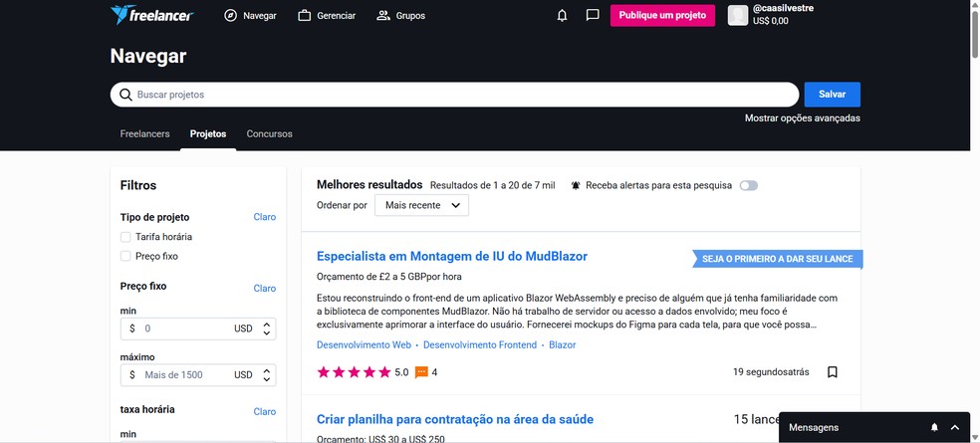
Task: Click the orange reviews comment icon
Action: coord(422,372)
